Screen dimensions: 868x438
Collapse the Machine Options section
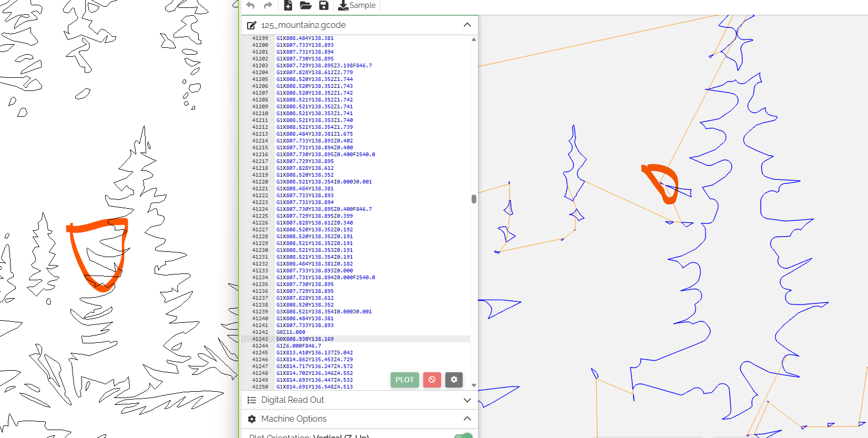pos(467,419)
